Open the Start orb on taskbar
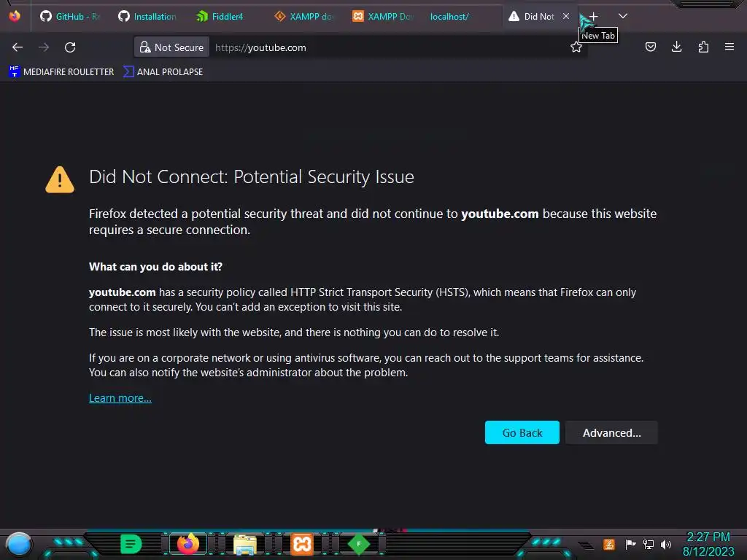The width and height of the screenshot is (747, 560). click(x=19, y=545)
